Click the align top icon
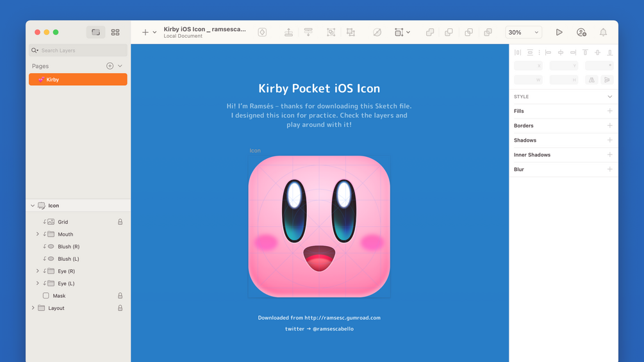 [x=585, y=52]
